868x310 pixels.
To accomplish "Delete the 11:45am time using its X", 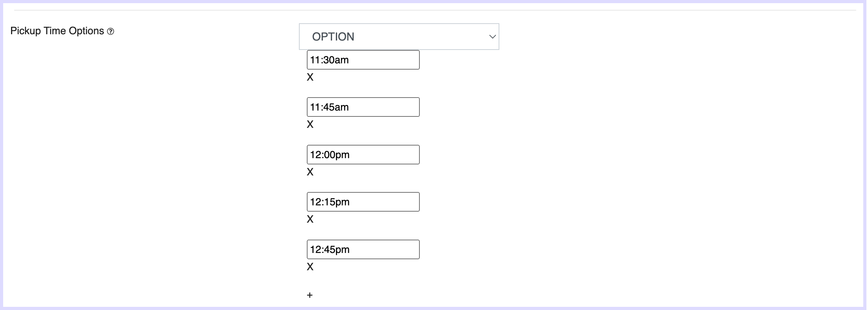I will 310,125.
